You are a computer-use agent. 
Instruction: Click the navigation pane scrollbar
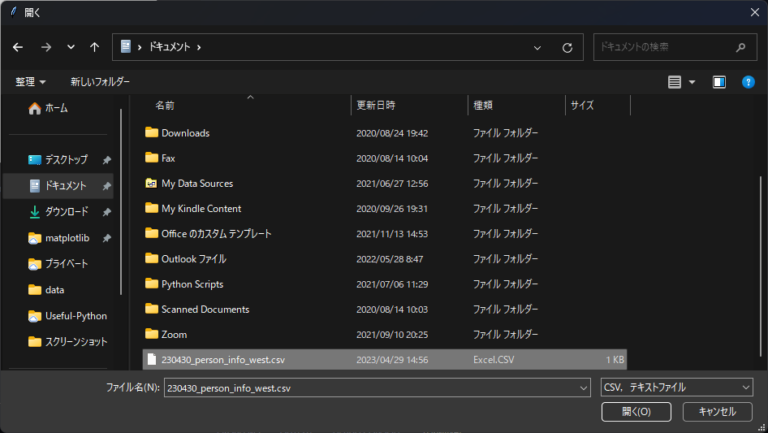[x=120, y=202]
